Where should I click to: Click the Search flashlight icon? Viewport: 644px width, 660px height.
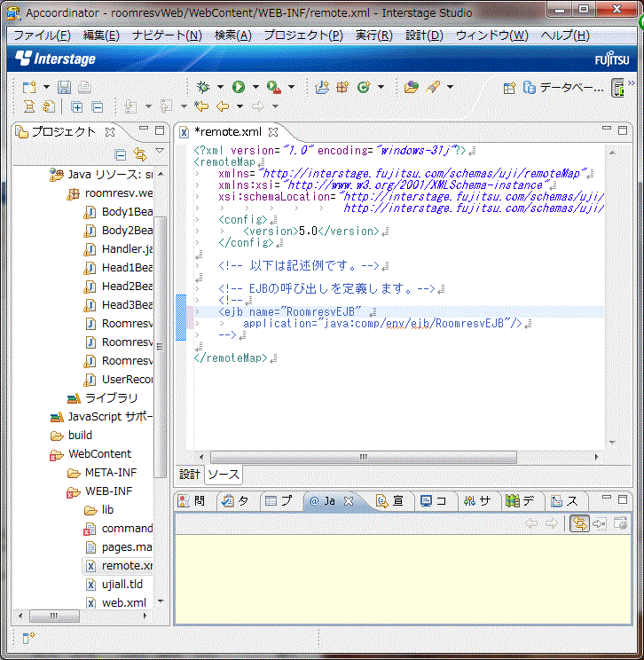(433, 87)
